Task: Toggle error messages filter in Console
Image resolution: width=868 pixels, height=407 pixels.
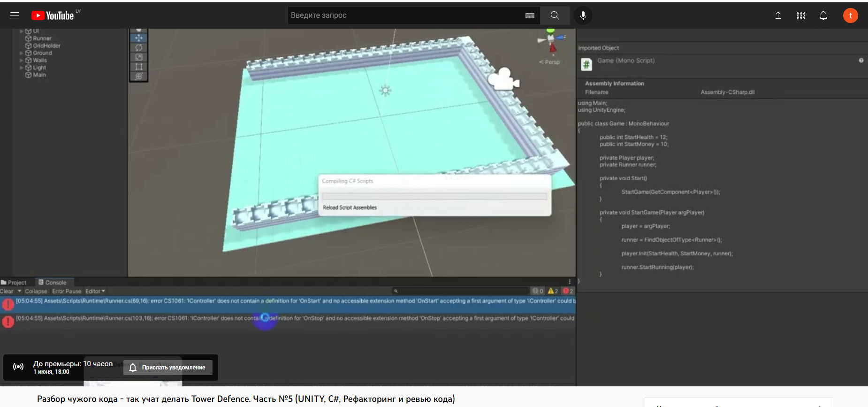Action: pos(568,291)
